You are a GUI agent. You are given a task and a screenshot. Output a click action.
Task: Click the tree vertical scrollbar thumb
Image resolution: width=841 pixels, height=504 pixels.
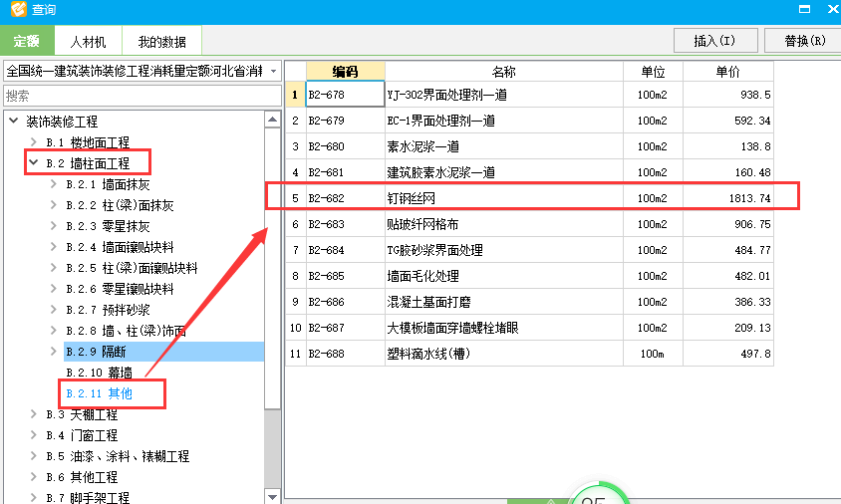[x=272, y=268]
